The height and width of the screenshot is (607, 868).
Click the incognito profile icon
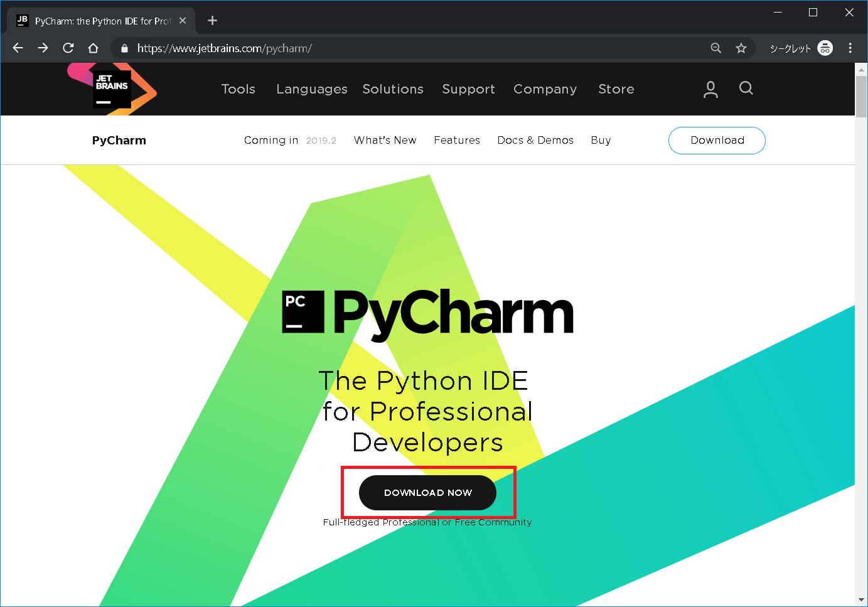pos(825,48)
